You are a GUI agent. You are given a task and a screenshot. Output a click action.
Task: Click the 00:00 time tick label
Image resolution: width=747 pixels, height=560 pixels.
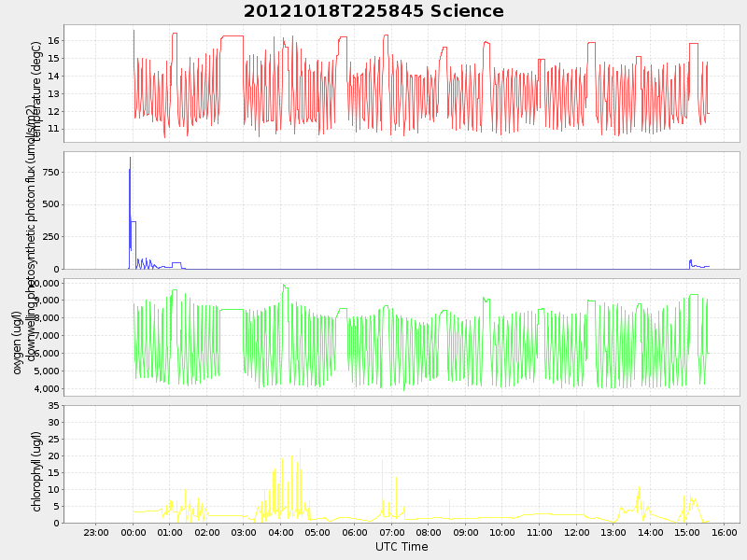tap(134, 533)
